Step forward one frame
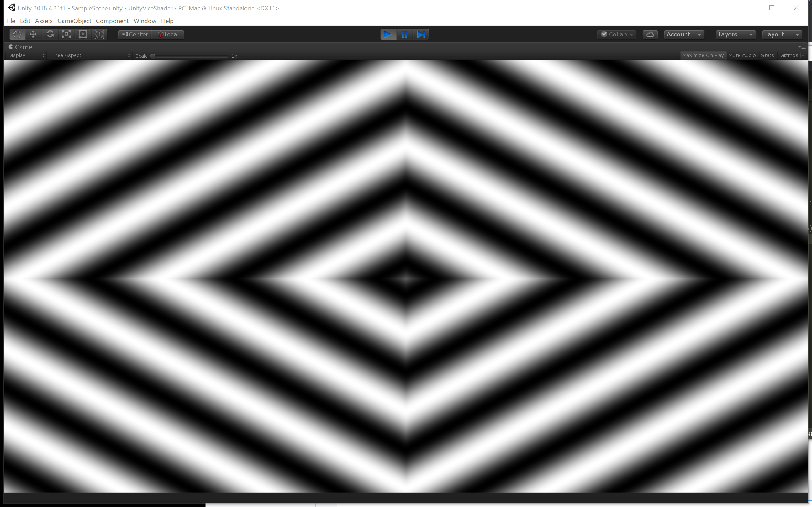The height and width of the screenshot is (507, 812). (421, 34)
